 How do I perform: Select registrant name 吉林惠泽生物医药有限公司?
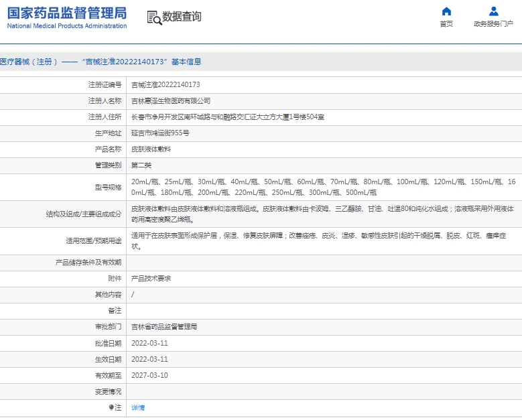pos(171,101)
